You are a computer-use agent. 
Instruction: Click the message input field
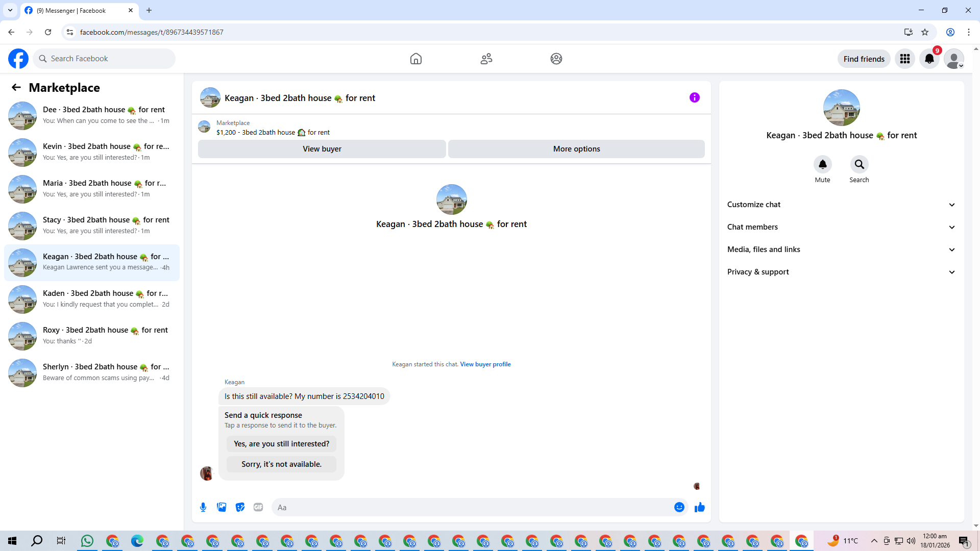coord(472,507)
